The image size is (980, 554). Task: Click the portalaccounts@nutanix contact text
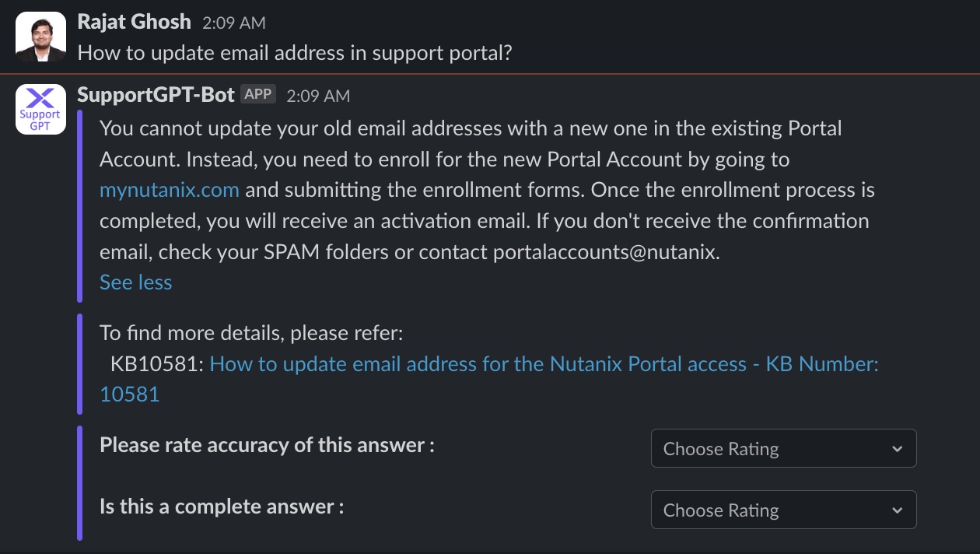pyautogui.click(x=607, y=252)
